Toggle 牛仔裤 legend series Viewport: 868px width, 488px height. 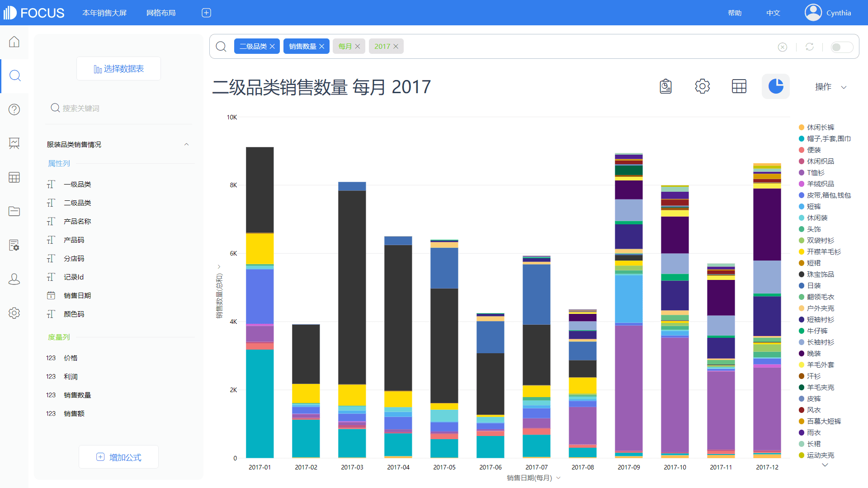pyautogui.click(x=813, y=331)
